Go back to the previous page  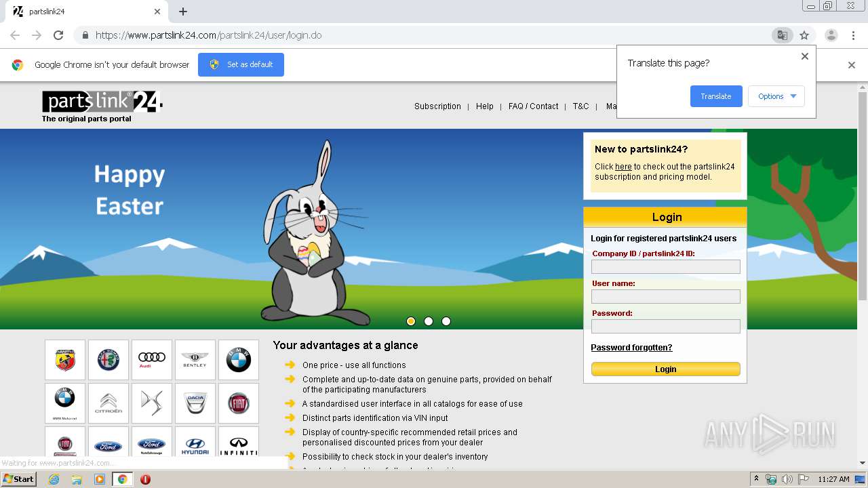[x=15, y=35]
